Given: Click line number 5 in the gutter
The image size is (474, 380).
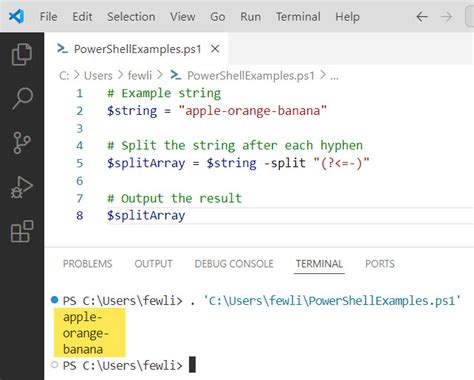Looking at the screenshot, I should (79, 163).
